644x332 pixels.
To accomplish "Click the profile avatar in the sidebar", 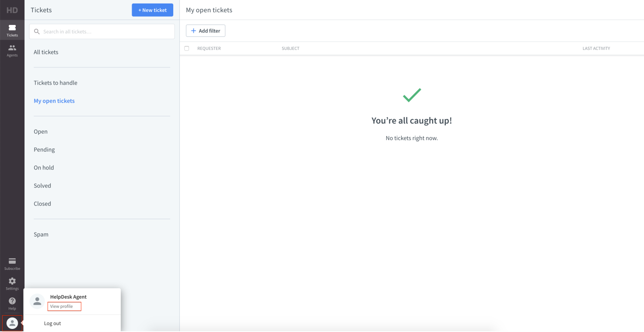I will [x=12, y=323].
